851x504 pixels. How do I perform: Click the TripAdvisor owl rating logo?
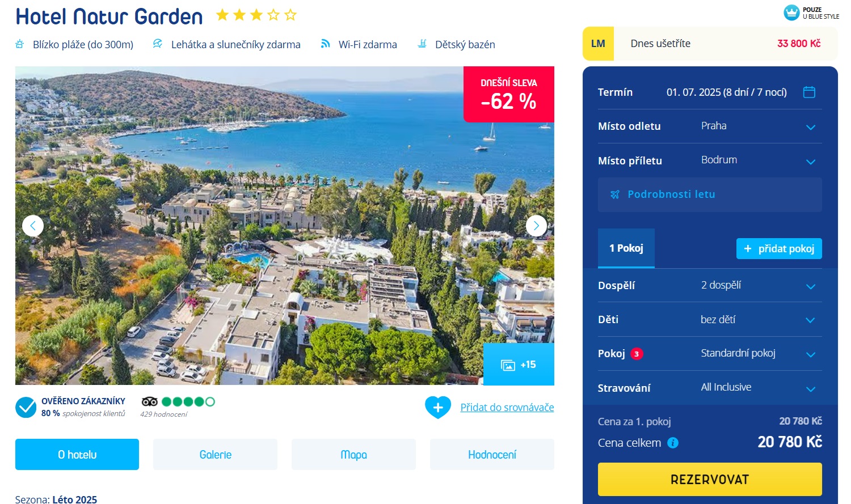(150, 401)
